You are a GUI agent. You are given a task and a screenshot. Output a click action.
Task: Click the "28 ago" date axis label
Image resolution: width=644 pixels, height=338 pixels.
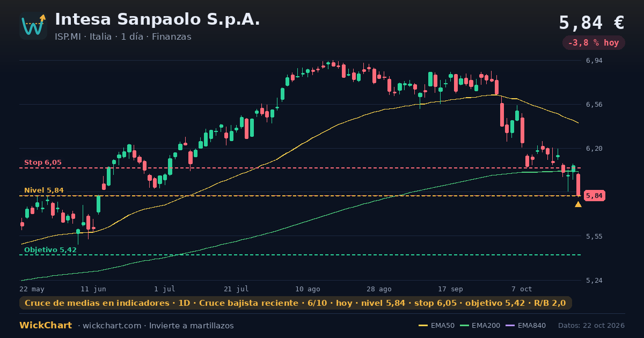(x=379, y=289)
